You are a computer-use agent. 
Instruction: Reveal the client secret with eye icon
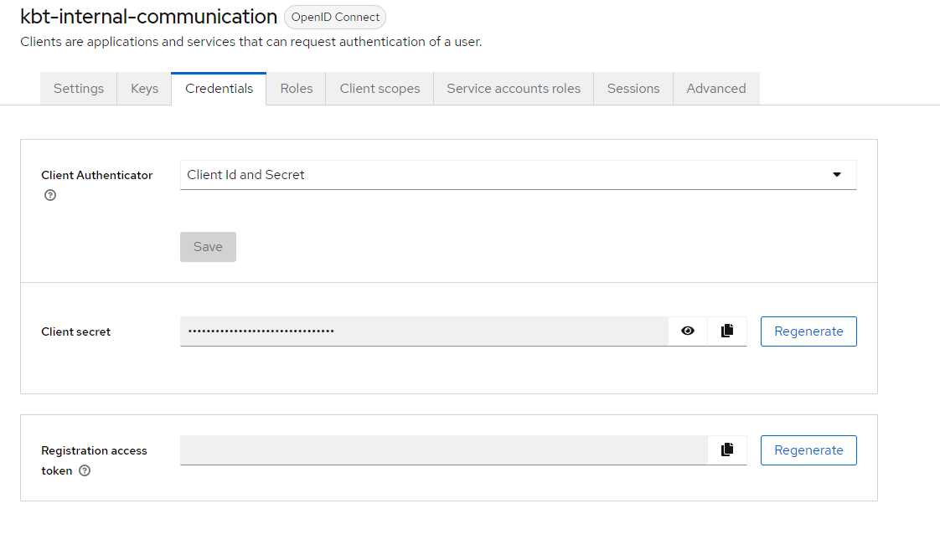pyautogui.click(x=688, y=331)
